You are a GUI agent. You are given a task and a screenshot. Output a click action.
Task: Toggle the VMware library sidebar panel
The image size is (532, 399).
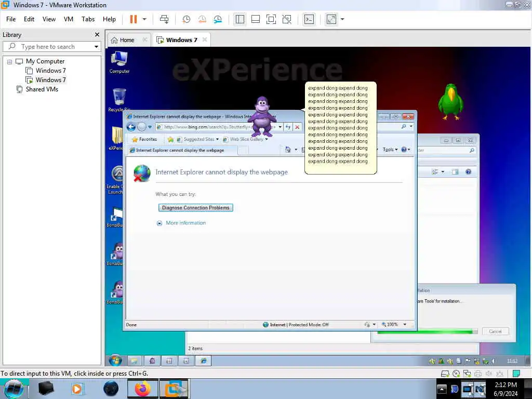240,19
